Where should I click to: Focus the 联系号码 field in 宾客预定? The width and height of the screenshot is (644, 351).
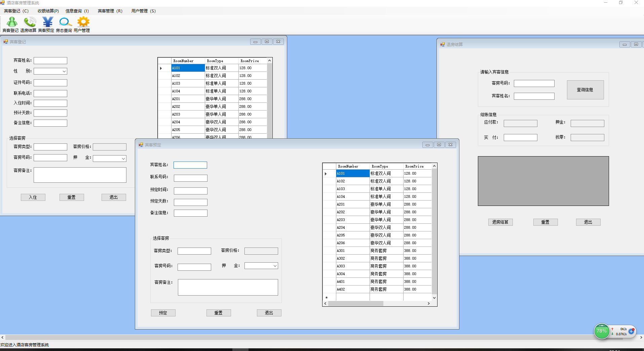(191, 178)
